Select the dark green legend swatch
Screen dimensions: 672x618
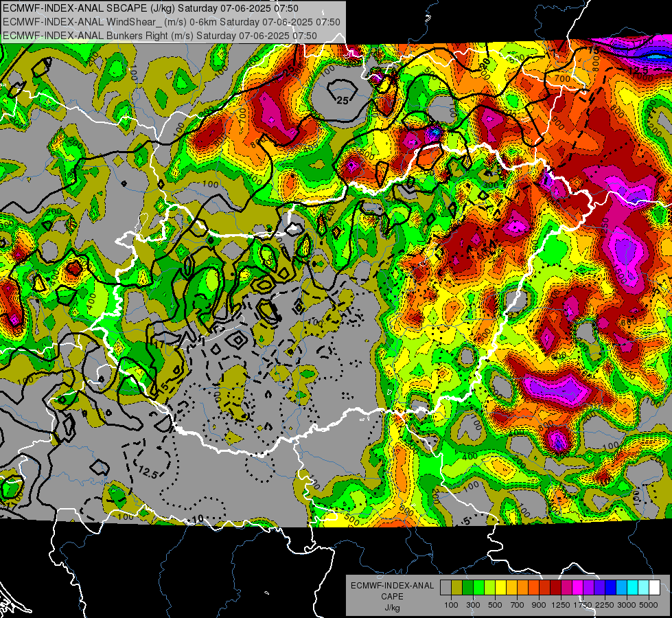click(467, 588)
